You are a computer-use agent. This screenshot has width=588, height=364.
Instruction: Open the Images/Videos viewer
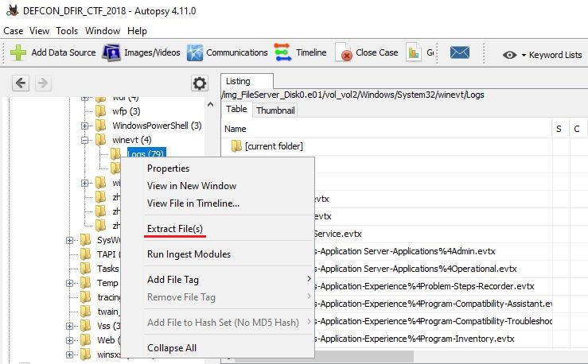click(x=111, y=53)
